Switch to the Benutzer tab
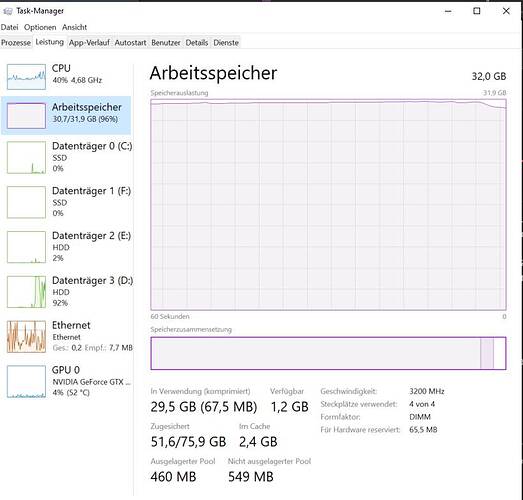 (166, 43)
